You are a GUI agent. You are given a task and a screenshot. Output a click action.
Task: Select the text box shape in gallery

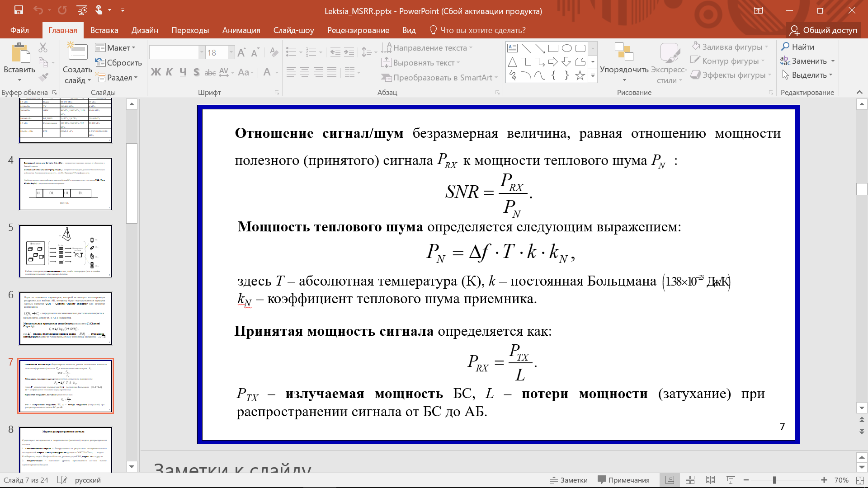click(512, 48)
